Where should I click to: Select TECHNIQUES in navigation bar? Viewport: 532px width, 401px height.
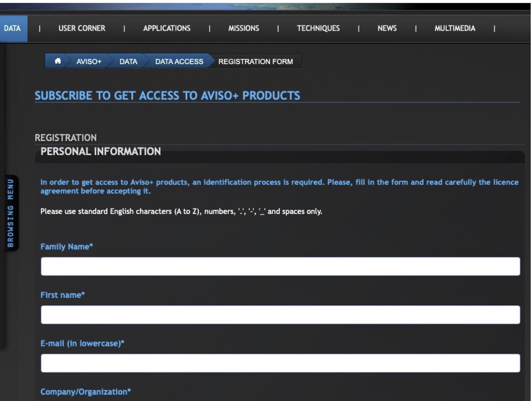pyautogui.click(x=318, y=28)
